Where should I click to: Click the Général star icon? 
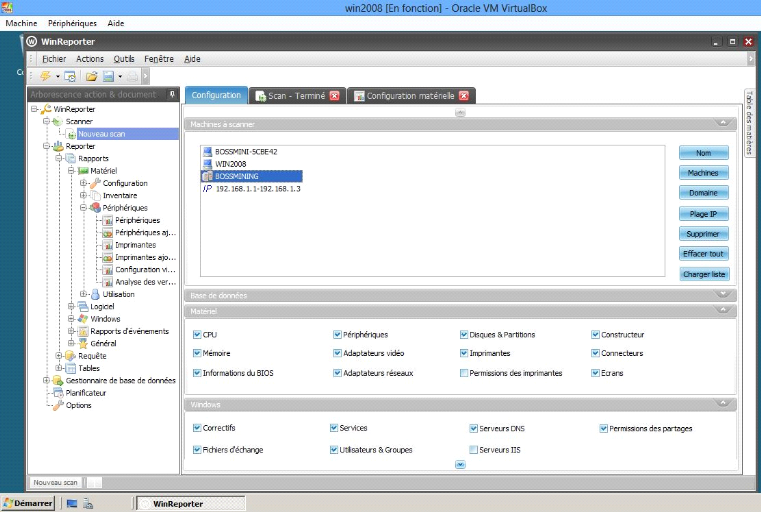click(83, 344)
